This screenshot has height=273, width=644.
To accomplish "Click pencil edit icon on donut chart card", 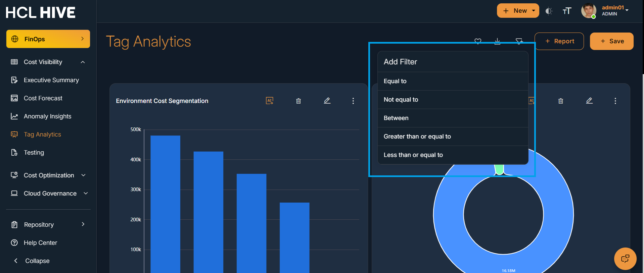I will [x=589, y=101].
